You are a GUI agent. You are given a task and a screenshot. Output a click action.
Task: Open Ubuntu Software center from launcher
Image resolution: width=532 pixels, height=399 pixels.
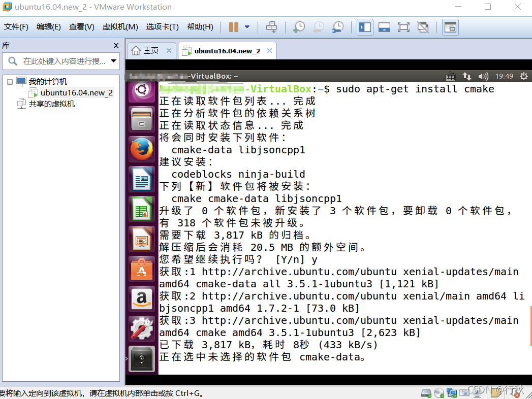pos(142,269)
